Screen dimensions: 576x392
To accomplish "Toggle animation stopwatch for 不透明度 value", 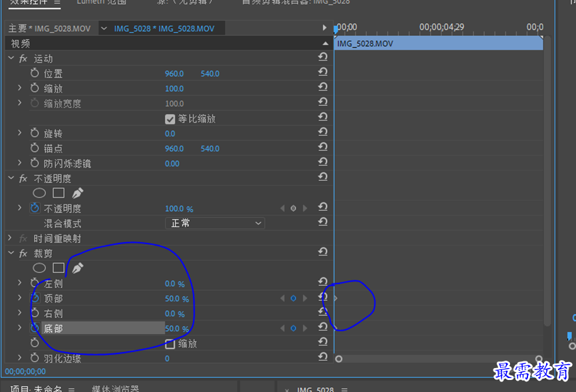I will point(35,208).
